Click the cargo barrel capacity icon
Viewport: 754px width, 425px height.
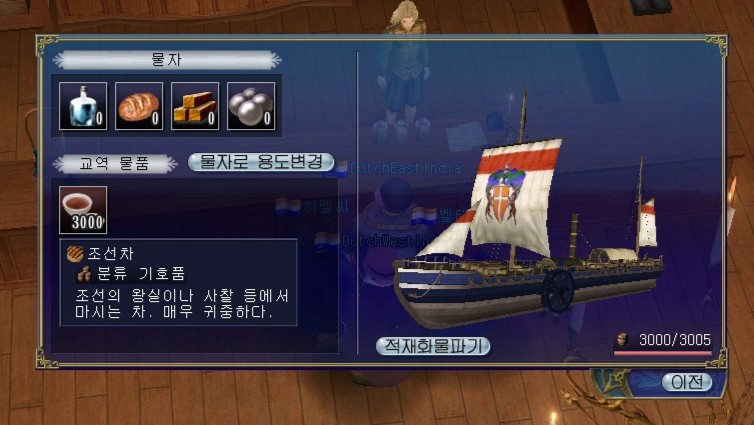(622, 340)
